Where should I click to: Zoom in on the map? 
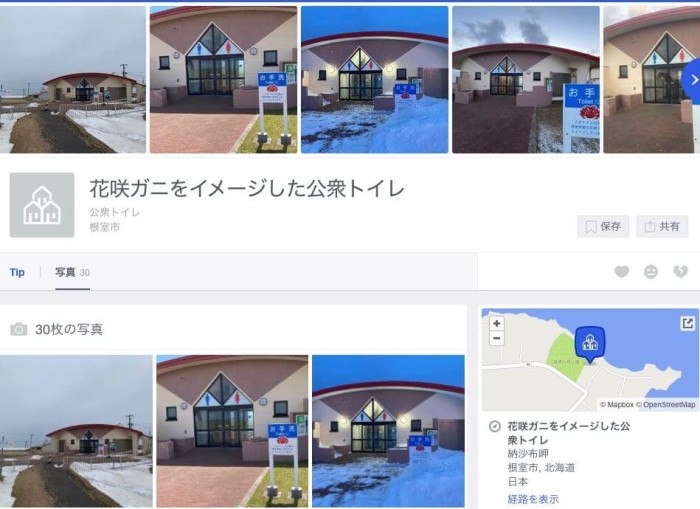click(x=496, y=323)
